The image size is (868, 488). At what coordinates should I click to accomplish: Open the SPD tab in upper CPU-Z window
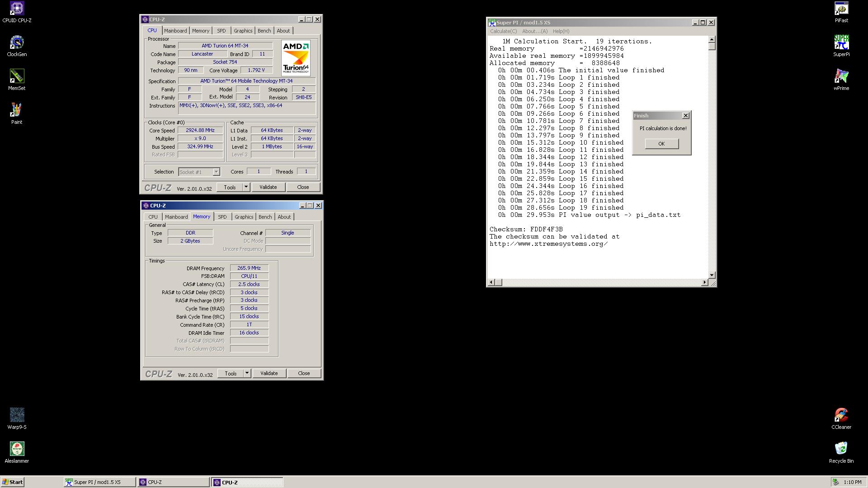[x=222, y=31]
